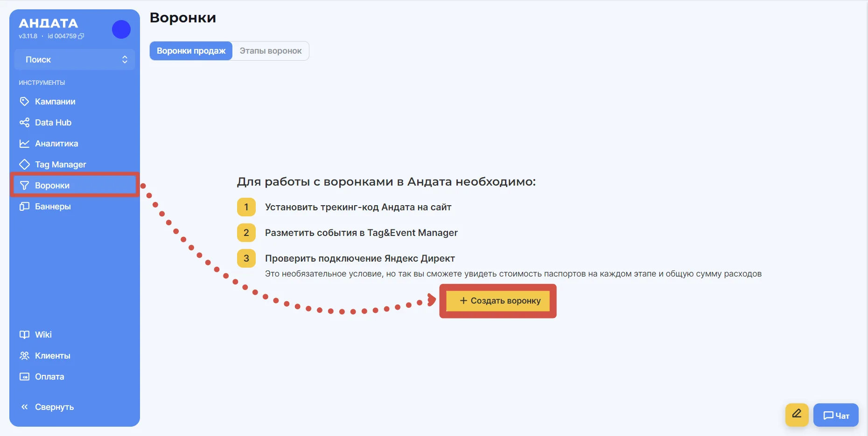Click the Wiki book icon
Image resolution: width=868 pixels, height=436 pixels.
coord(24,334)
